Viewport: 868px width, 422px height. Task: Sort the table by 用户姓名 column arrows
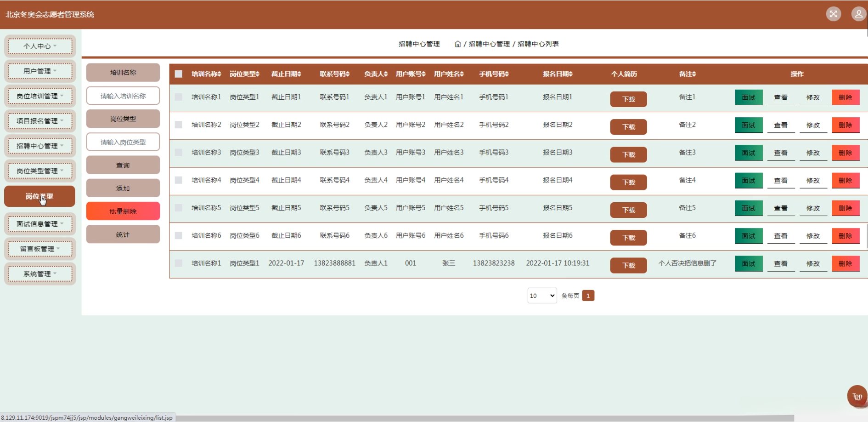[x=462, y=74]
